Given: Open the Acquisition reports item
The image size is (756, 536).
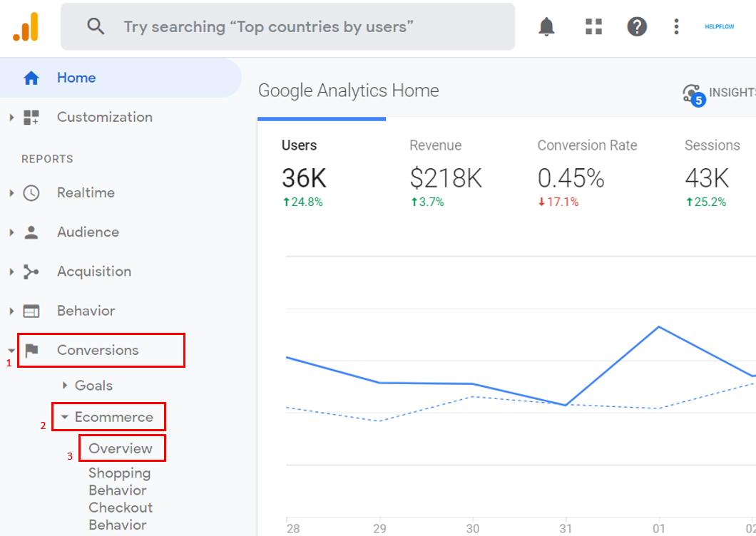Looking at the screenshot, I should tap(94, 272).
